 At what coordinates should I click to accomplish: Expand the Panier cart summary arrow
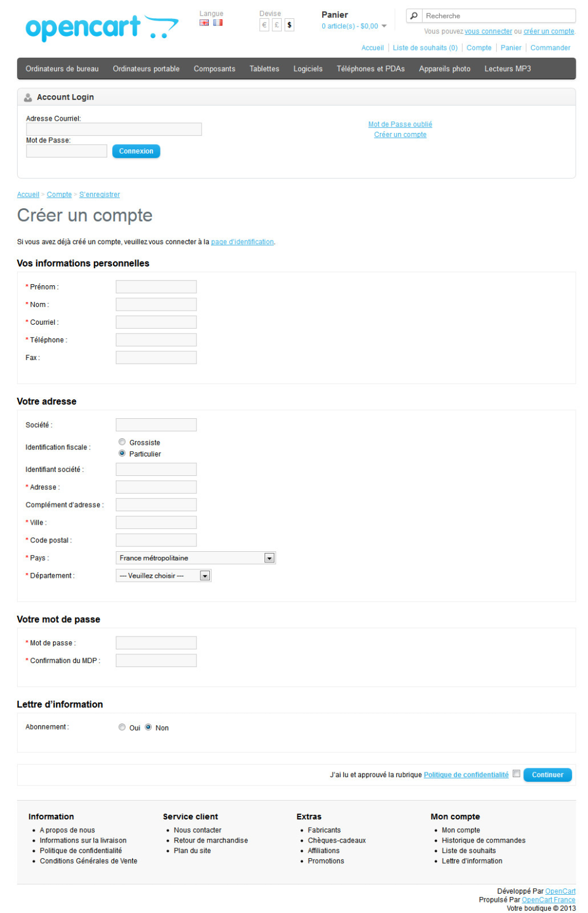384,26
